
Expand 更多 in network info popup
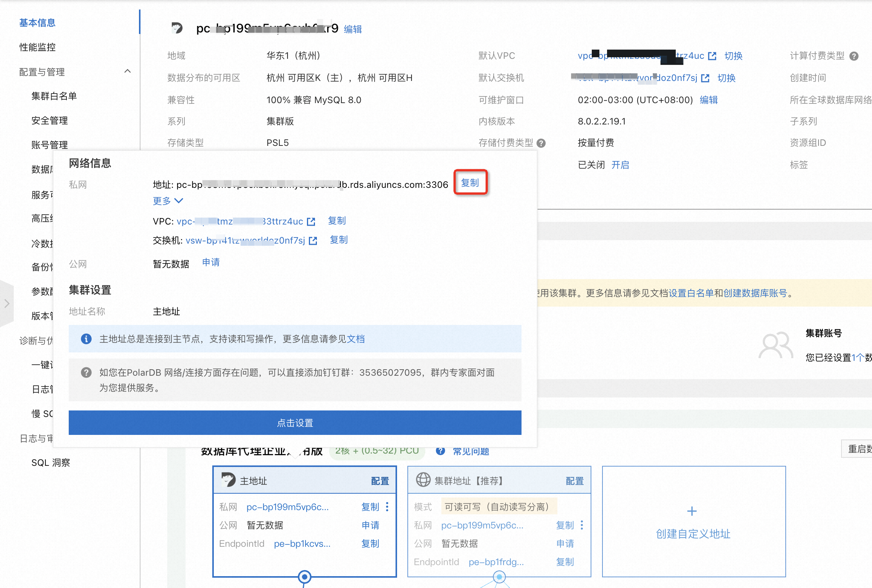point(168,201)
